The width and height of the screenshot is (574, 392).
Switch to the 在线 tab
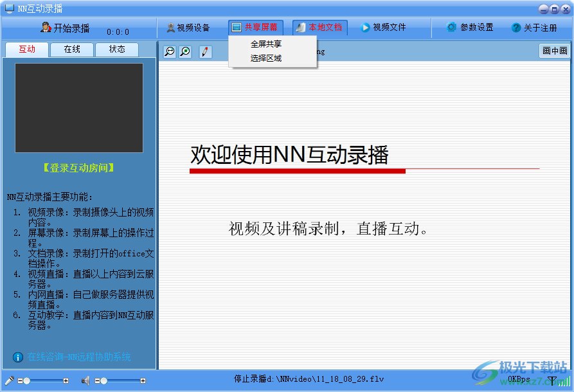(72, 49)
